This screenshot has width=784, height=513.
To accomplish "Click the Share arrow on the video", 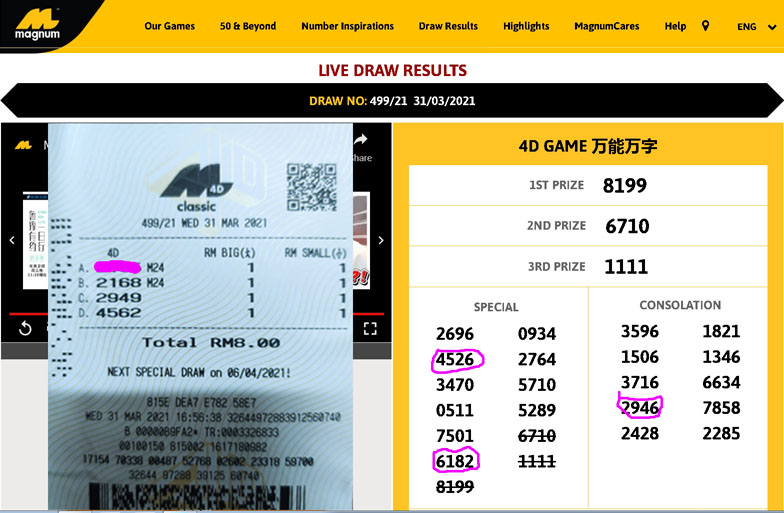I will 361,141.
